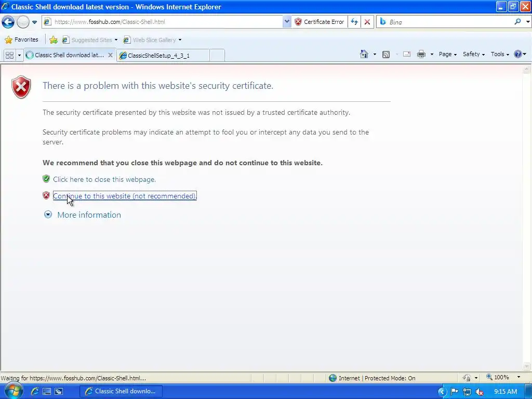Click the Print icon

(421, 54)
